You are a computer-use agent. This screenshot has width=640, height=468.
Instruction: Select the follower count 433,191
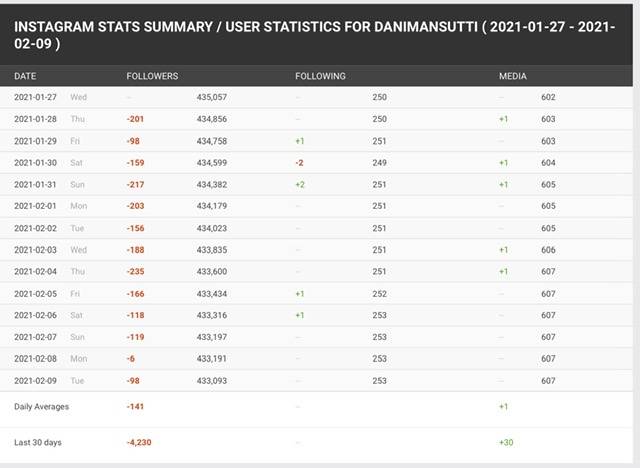pos(211,359)
